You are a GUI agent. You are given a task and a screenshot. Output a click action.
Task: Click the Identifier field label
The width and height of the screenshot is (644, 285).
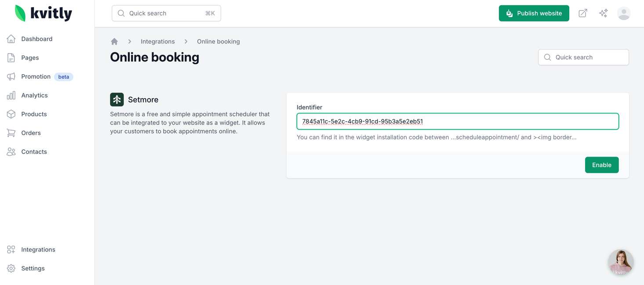pyautogui.click(x=310, y=107)
